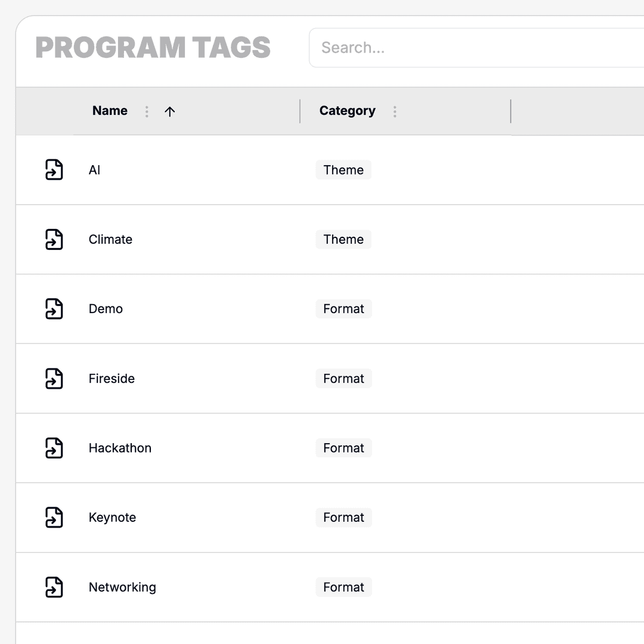Select the Hackathon tag name
Viewport: 644px width, 644px height.
pos(120,448)
